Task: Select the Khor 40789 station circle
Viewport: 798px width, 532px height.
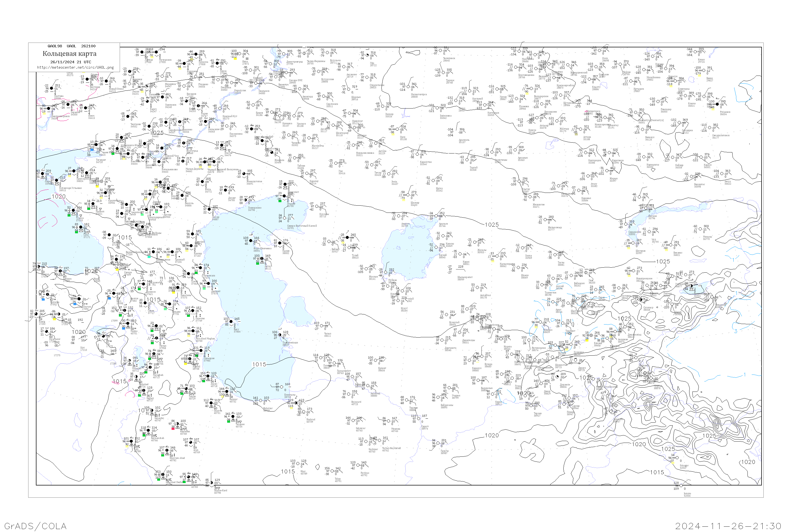Action: [x=298, y=463]
